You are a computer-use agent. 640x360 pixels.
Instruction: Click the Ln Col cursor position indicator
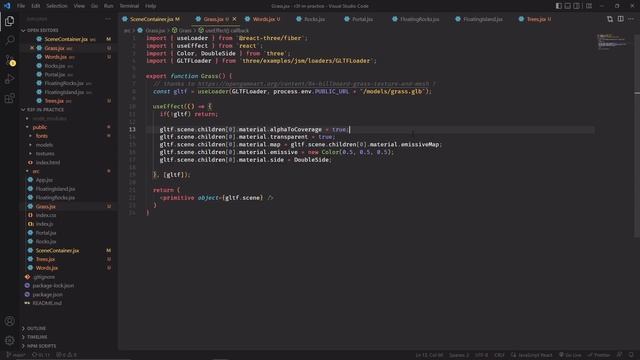tap(429, 355)
